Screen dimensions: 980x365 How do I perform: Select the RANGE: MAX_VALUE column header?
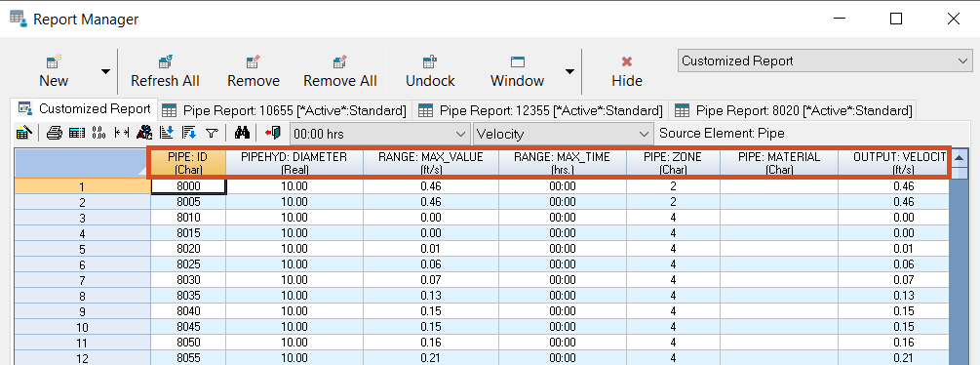point(431,163)
